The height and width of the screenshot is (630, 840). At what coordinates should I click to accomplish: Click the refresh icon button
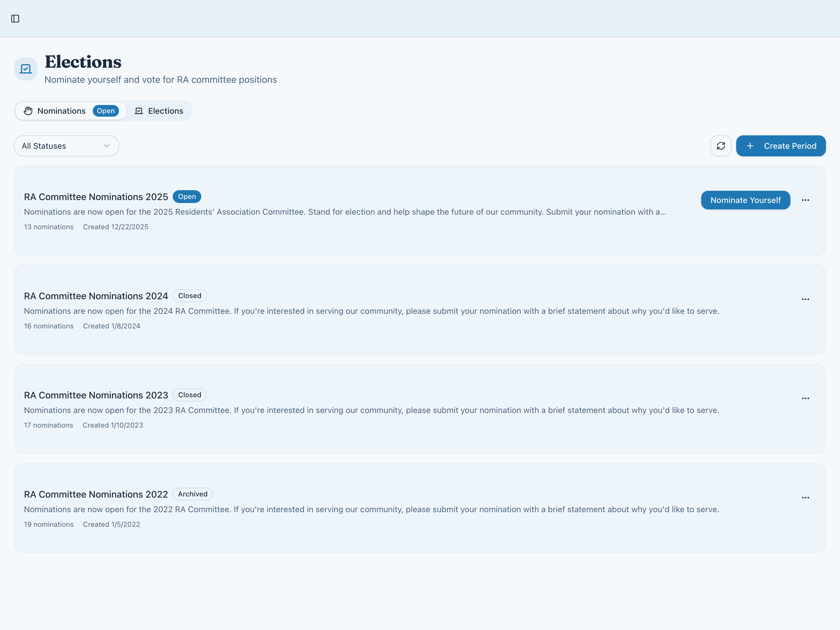point(721,146)
